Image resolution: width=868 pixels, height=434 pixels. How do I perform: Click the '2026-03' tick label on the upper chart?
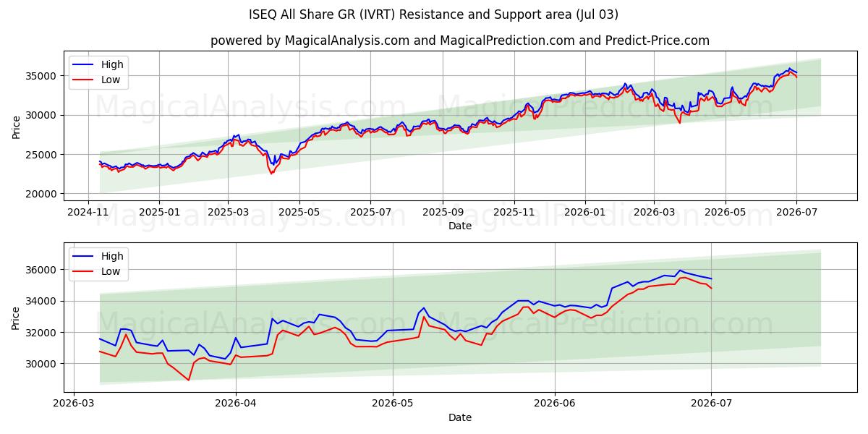(653, 213)
